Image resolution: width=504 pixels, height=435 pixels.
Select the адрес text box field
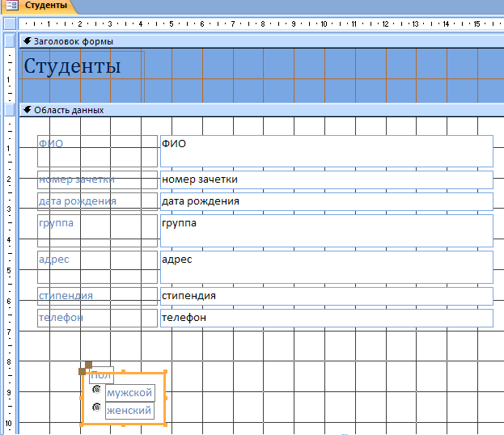(x=327, y=268)
